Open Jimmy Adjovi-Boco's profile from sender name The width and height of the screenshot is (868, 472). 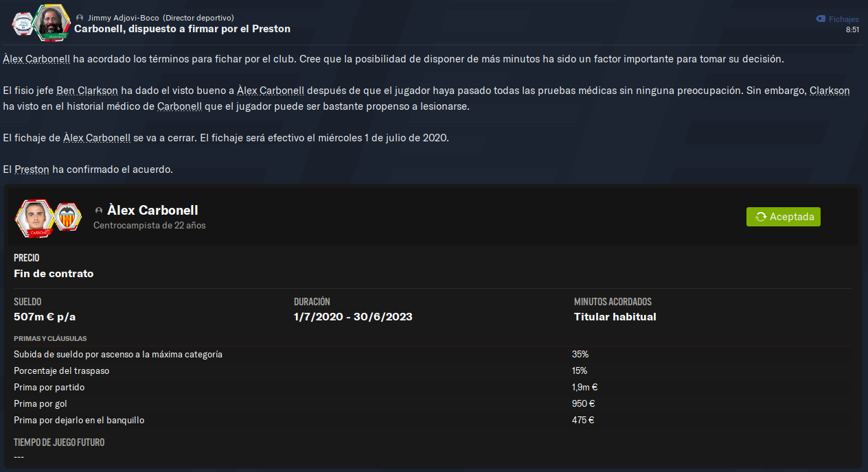click(x=123, y=18)
